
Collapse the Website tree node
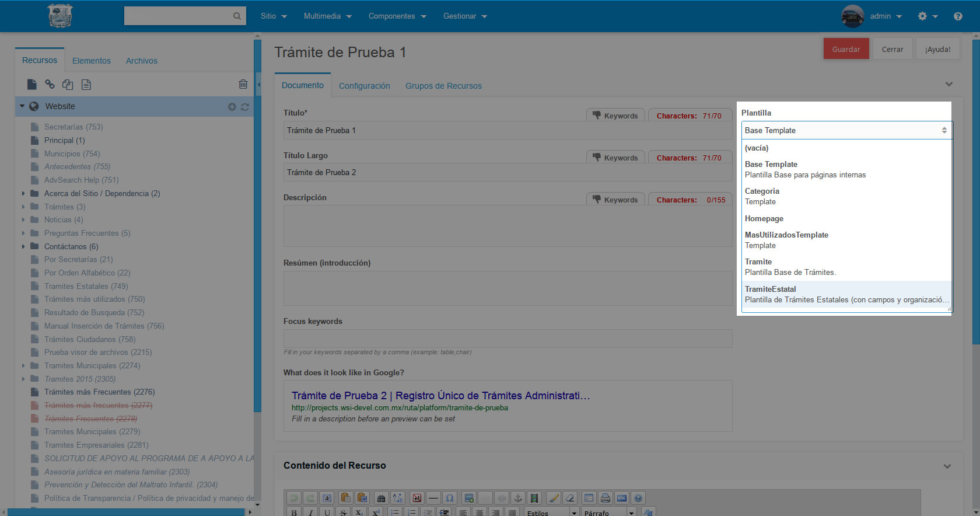tap(22, 106)
